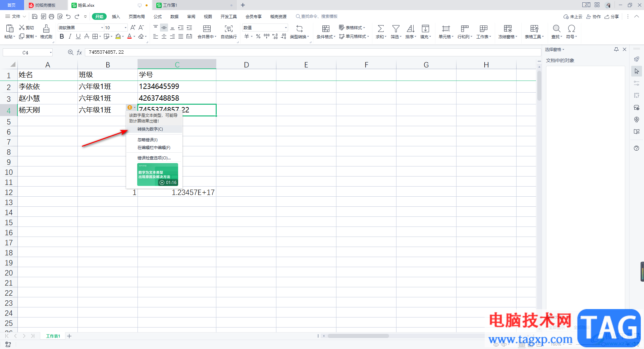Open Print Preview icon
The height and width of the screenshot is (349, 644).
point(60,16)
